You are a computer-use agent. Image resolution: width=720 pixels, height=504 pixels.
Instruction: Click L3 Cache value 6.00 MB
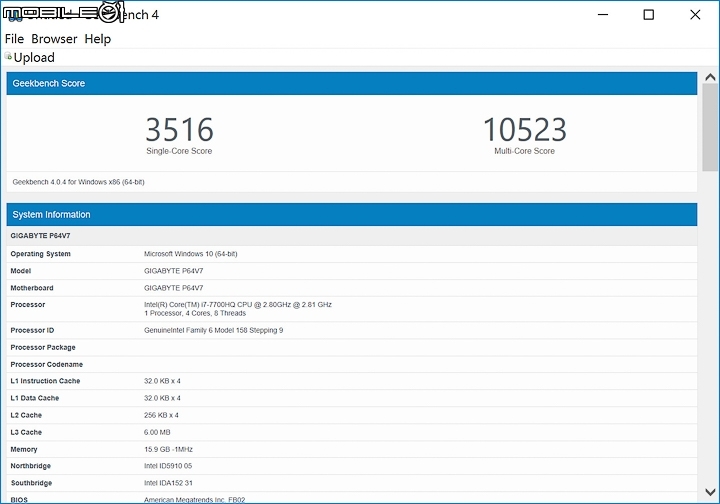click(157, 432)
